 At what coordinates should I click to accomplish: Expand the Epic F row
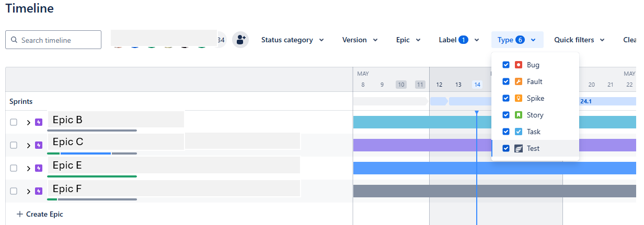[x=28, y=191]
